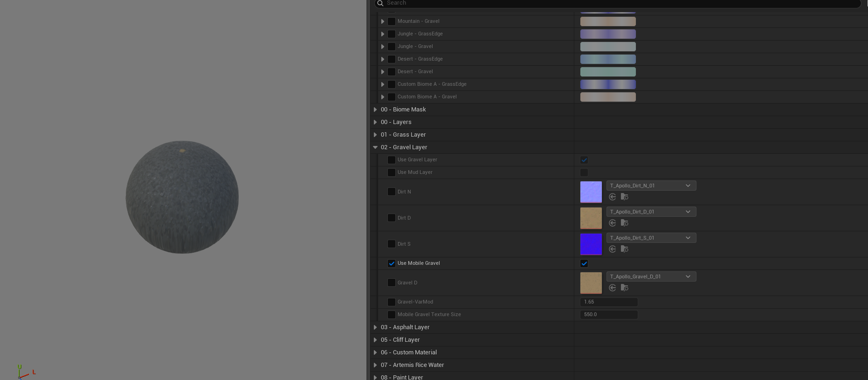Expand the Custom Biome A - GrassEdge row
The height and width of the screenshot is (380, 868).
coord(383,84)
